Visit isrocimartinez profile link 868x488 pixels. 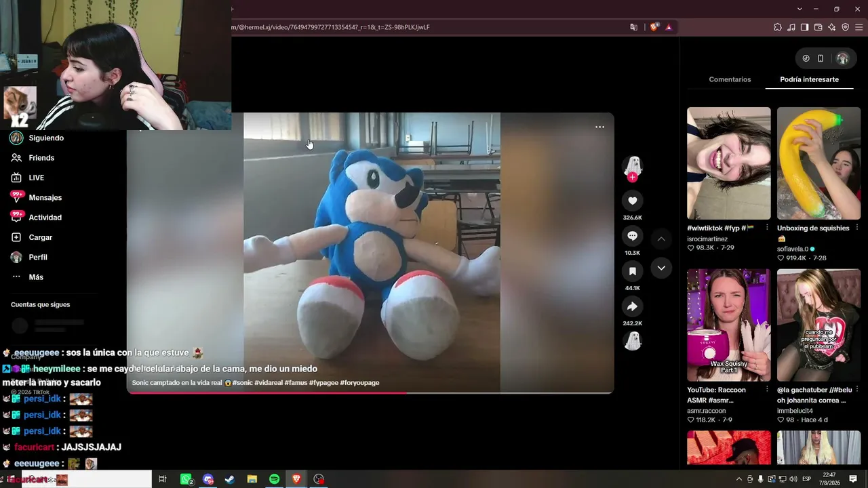(x=707, y=239)
